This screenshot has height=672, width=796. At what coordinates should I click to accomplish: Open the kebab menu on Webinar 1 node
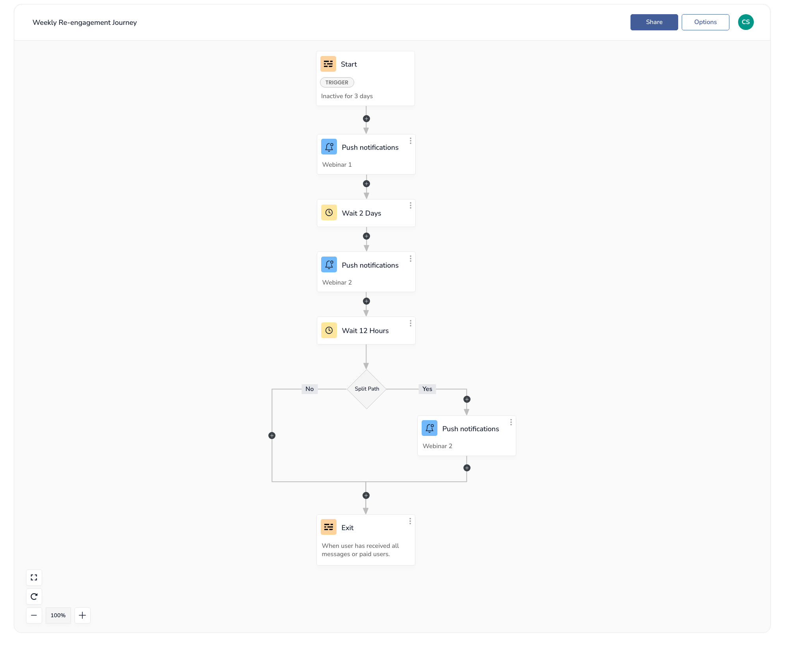tap(410, 141)
